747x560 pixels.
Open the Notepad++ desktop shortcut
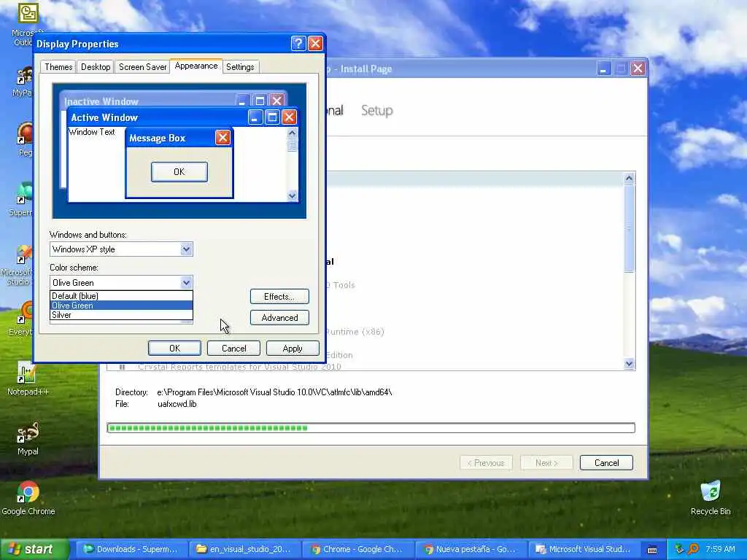point(28,379)
